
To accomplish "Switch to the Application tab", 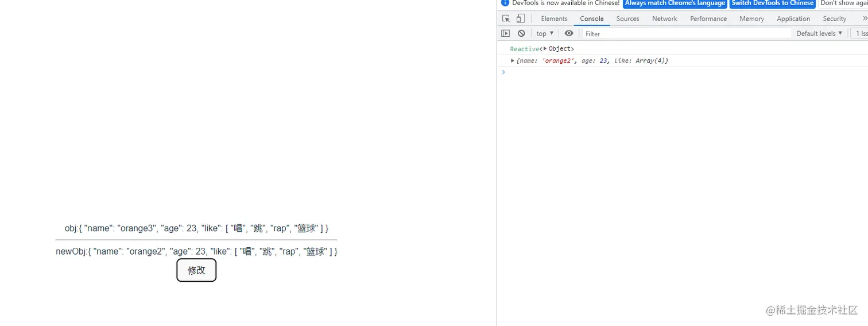I will click(793, 18).
